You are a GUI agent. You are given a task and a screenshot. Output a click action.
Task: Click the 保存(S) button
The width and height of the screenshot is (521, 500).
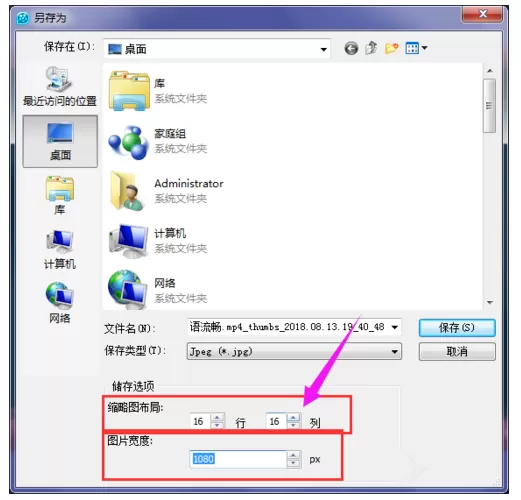click(x=457, y=328)
